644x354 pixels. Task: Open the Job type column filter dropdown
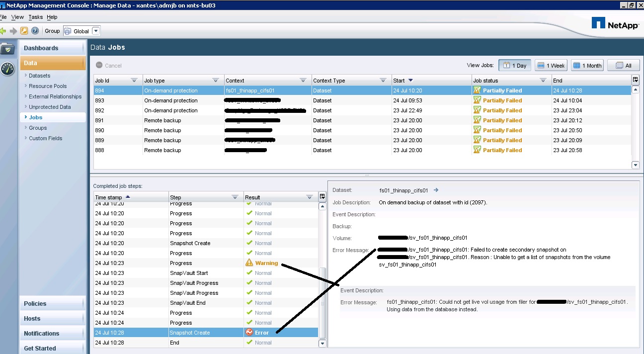tap(215, 81)
